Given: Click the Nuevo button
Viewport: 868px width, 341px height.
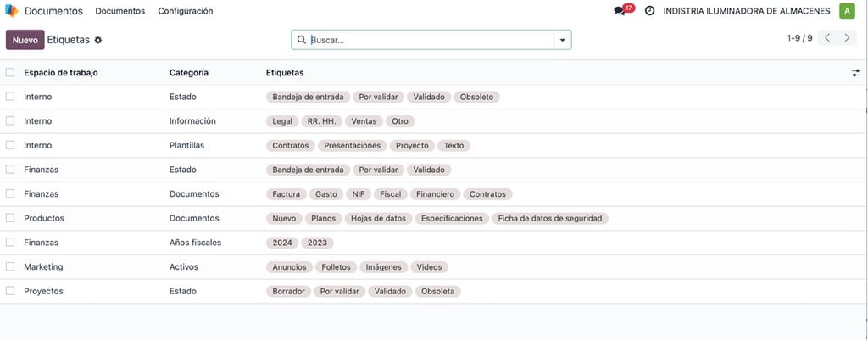Looking at the screenshot, I should [x=25, y=40].
